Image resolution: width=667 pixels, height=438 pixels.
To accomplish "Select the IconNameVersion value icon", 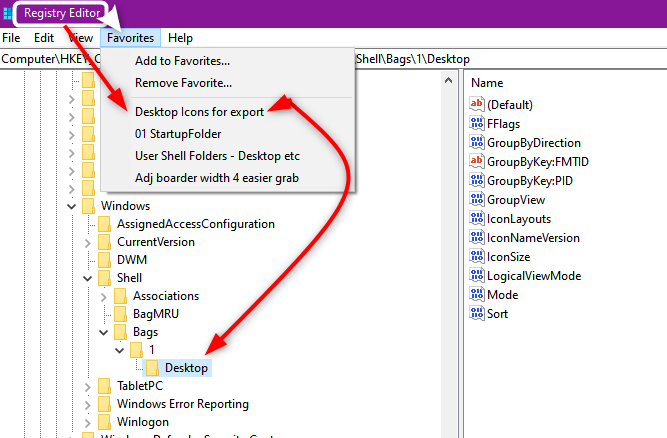I will 477,237.
